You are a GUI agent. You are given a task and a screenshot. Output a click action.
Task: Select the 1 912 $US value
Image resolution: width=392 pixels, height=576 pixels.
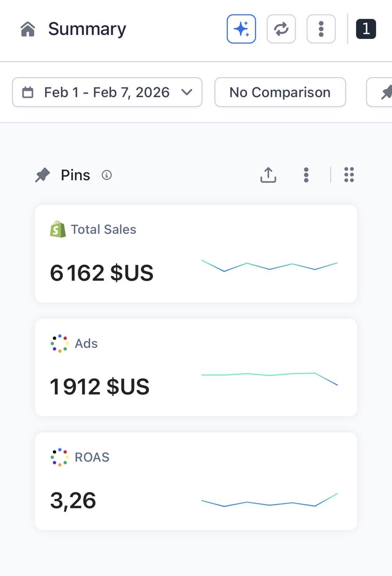coord(100,387)
